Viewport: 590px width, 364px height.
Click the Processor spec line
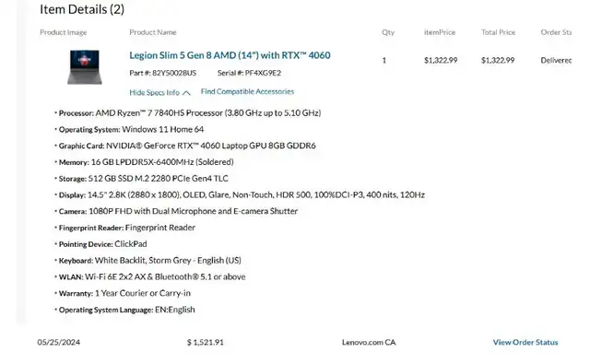click(190, 112)
